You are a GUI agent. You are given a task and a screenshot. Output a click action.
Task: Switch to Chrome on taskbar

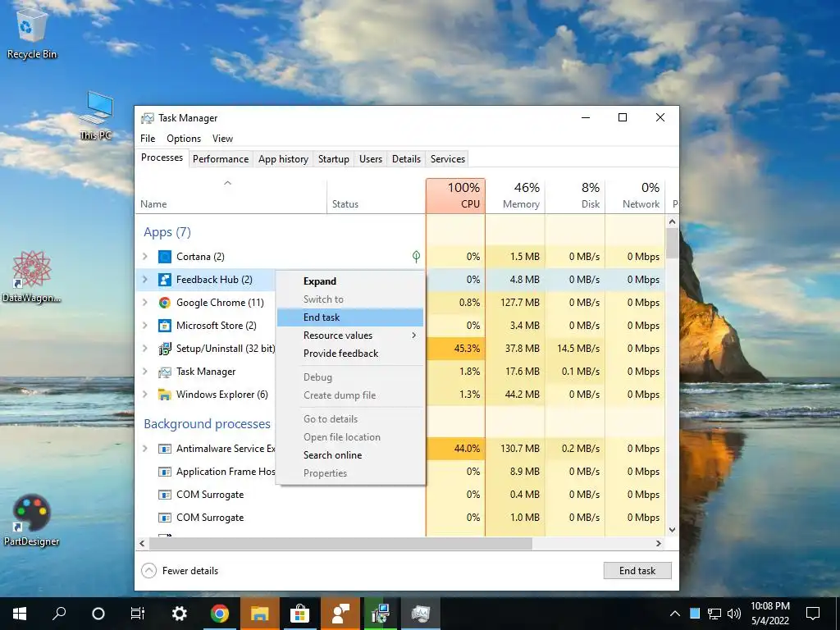(219, 614)
